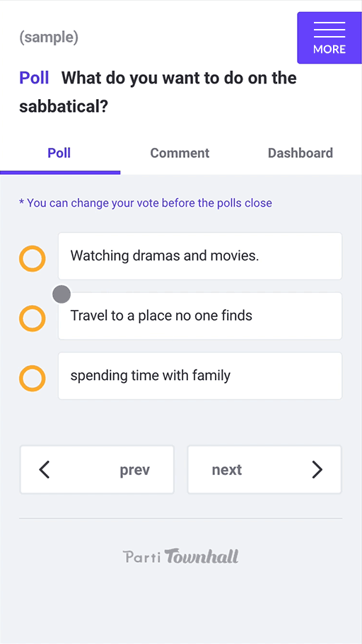
Task: Choose the Watching dramas and movies option box
Action: coord(200,256)
